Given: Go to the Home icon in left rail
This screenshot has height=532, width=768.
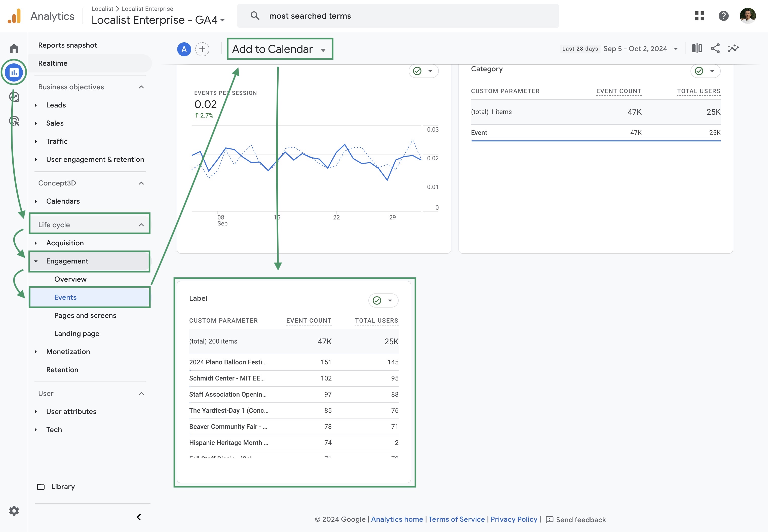Looking at the screenshot, I should click(x=14, y=49).
